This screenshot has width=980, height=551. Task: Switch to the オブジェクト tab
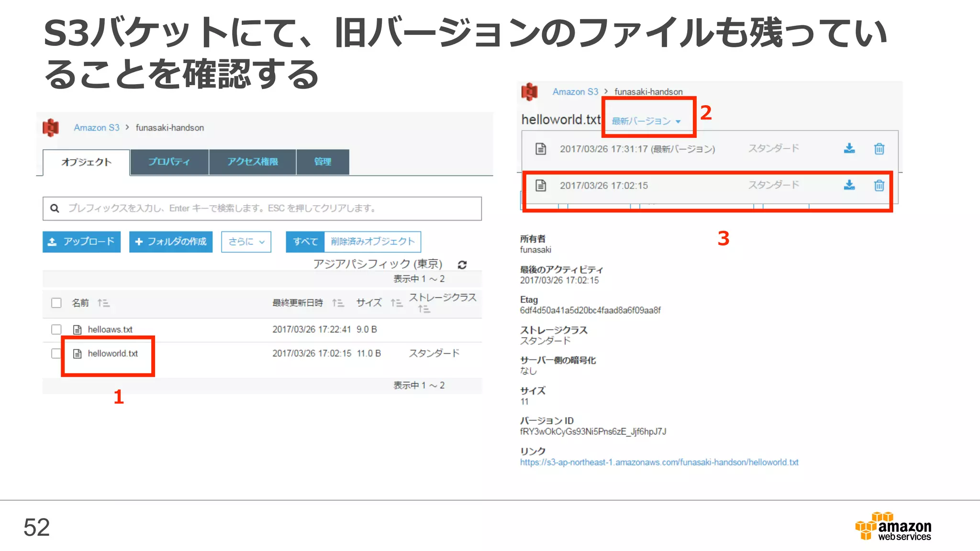86,162
